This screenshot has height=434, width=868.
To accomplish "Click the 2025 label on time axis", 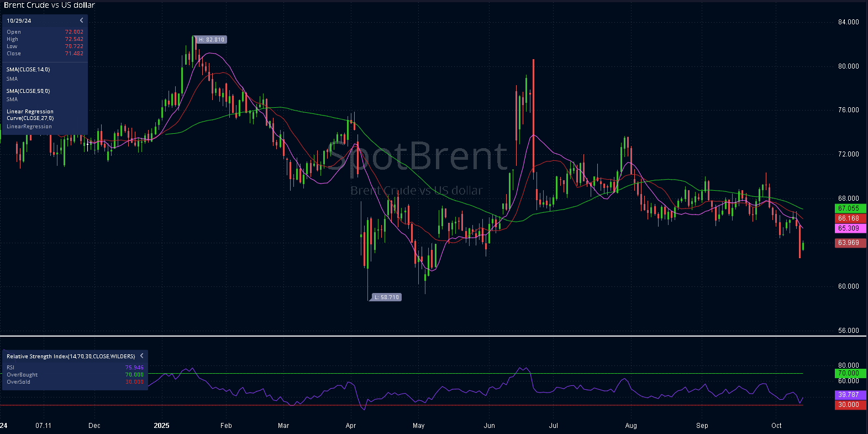I will [162, 426].
